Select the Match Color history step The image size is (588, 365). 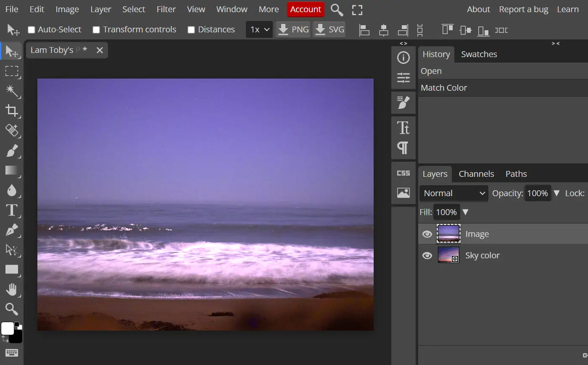coord(503,88)
